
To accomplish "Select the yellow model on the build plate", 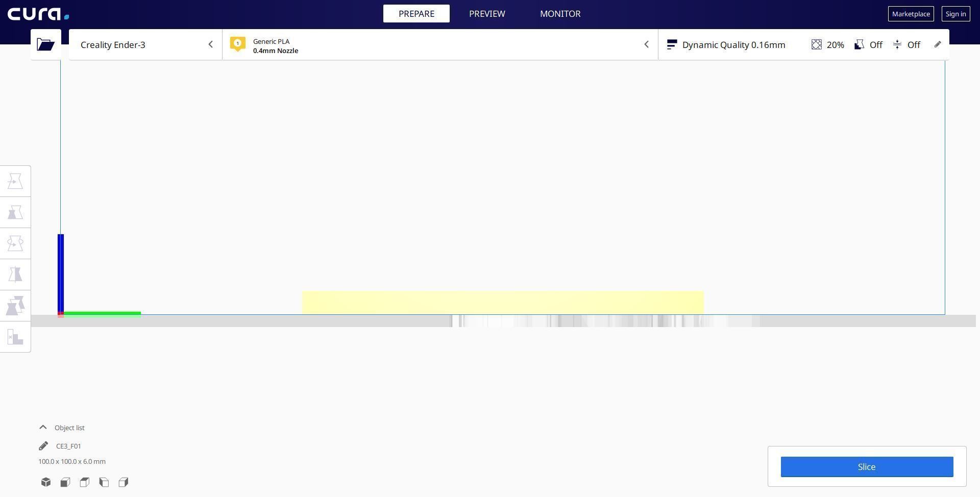I will click(x=503, y=303).
